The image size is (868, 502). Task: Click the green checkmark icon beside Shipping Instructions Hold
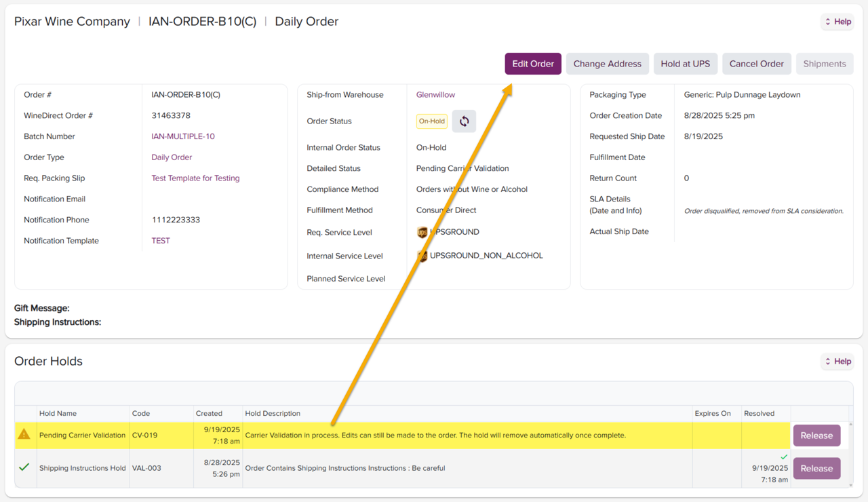pyautogui.click(x=24, y=467)
